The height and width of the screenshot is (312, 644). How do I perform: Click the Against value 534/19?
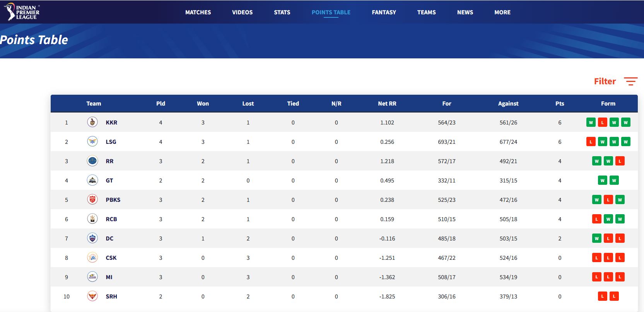tap(508, 277)
